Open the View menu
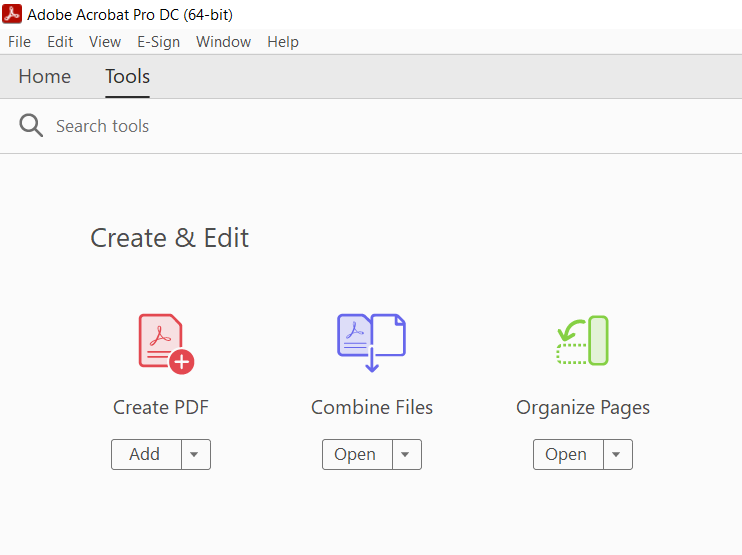The width and height of the screenshot is (742, 555). point(105,42)
